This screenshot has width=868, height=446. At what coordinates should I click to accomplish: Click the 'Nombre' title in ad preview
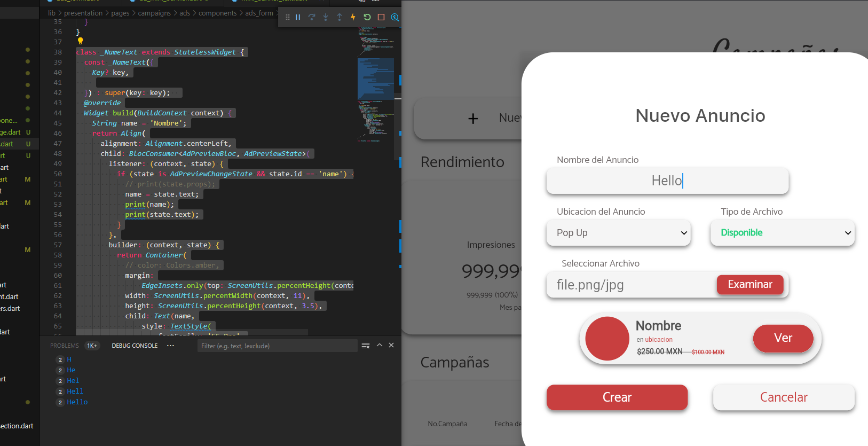pyautogui.click(x=658, y=326)
